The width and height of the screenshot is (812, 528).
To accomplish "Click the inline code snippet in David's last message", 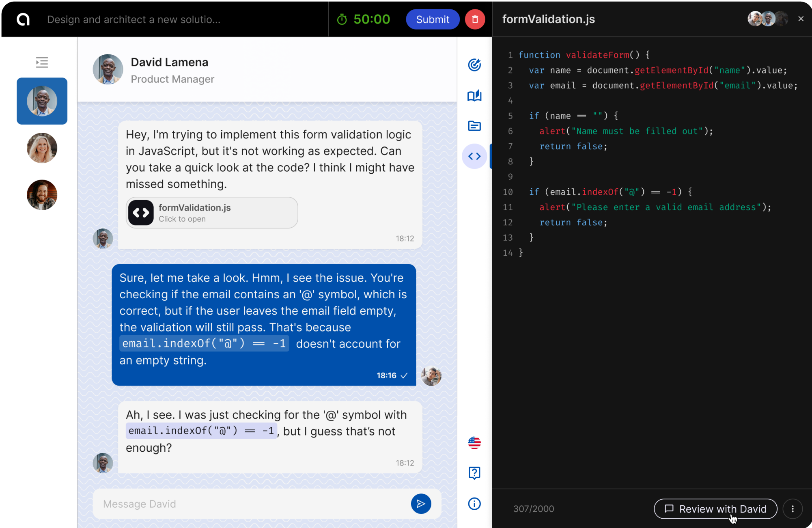I will [x=201, y=431].
